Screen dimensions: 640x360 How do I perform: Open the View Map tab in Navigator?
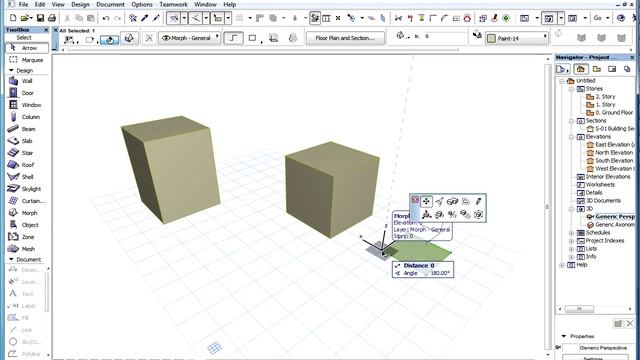click(x=596, y=69)
